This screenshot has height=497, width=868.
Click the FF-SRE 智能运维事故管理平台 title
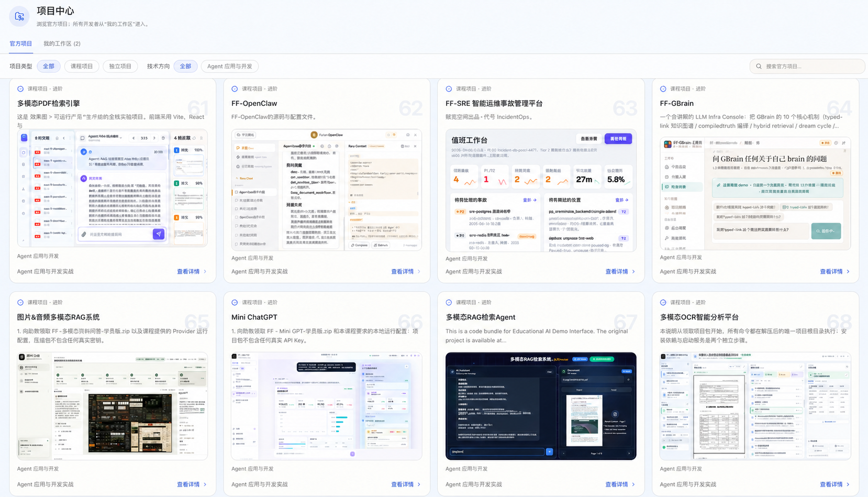pos(494,104)
